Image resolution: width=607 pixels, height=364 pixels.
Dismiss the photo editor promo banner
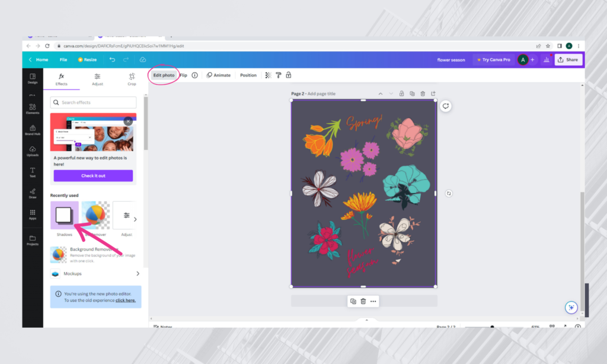tap(128, 121)
